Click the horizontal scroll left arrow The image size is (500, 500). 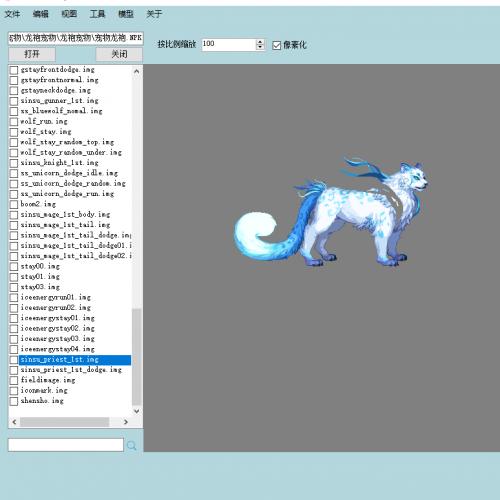(x=14, y=422)
